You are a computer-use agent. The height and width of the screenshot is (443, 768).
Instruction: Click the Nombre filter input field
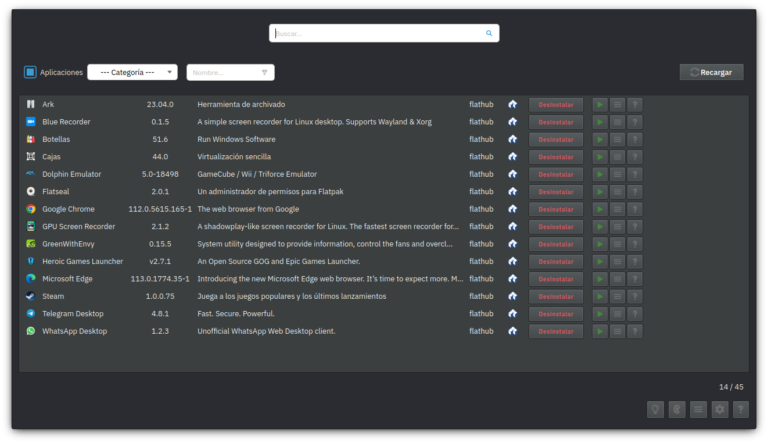click(222, 72)
